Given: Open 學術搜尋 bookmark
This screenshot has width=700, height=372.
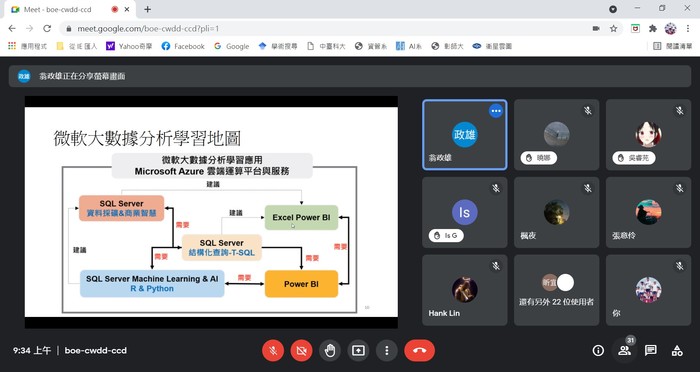Looking at the screenshot, I should point(278,46).
